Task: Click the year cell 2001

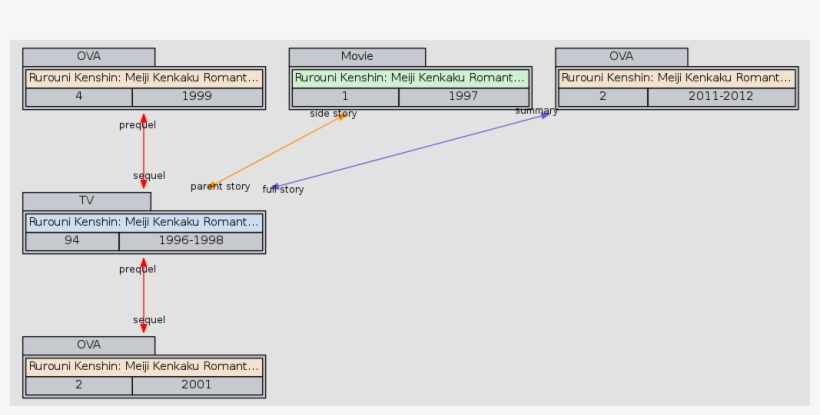Action: pyautogui.click(x=197, y=385)
